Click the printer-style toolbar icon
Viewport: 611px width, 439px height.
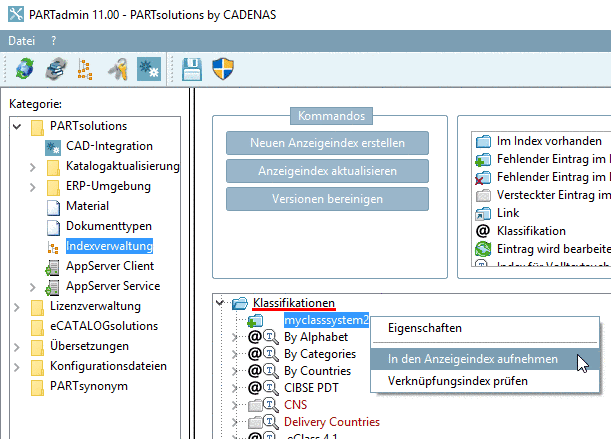tap(56, 69)
